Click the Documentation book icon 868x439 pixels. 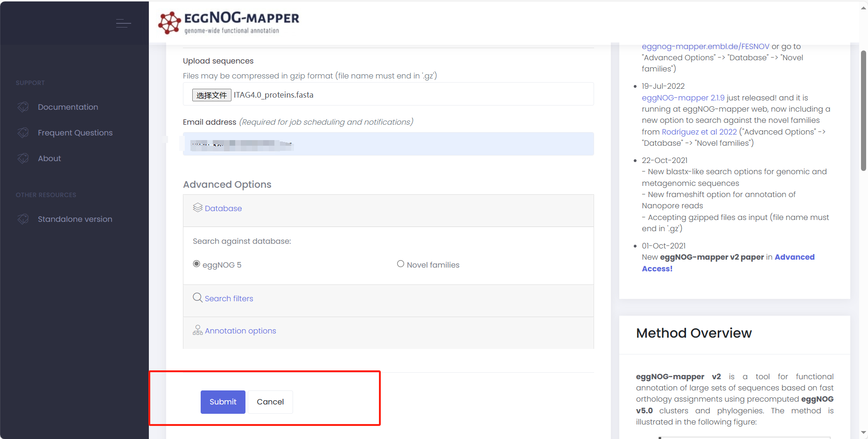pos(23,106)
